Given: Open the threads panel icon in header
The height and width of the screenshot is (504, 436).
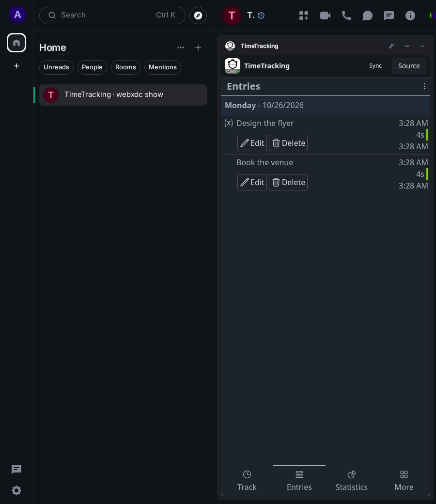Looking at the screenshot, I should (389, 16).
